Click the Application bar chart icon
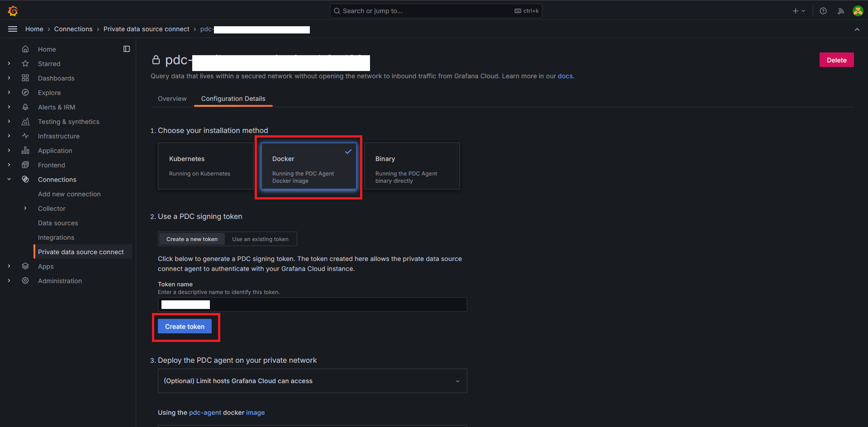 tap(25, 150)
